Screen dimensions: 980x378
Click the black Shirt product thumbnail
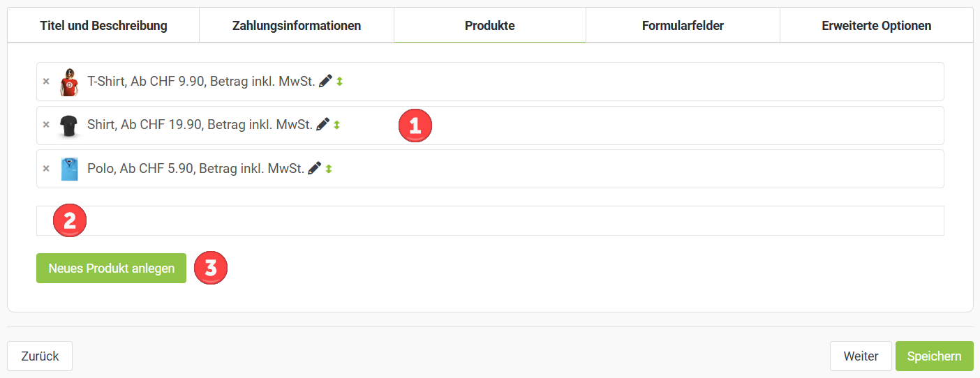68,126
